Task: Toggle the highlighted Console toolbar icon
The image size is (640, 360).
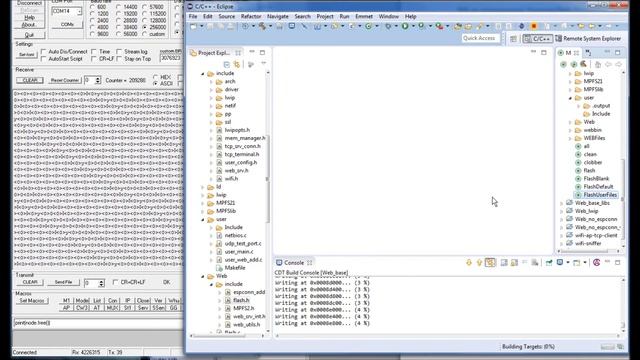Action: [490, 262]
